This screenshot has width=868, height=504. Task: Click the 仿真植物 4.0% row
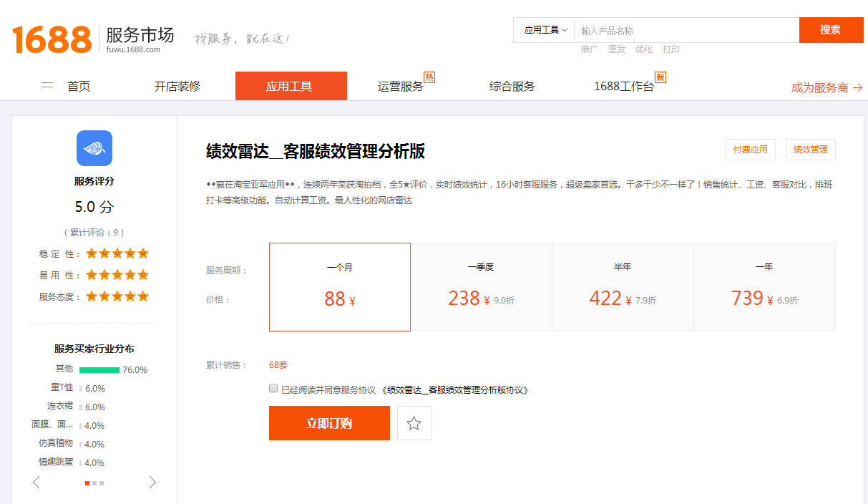(x=72, y=444)
